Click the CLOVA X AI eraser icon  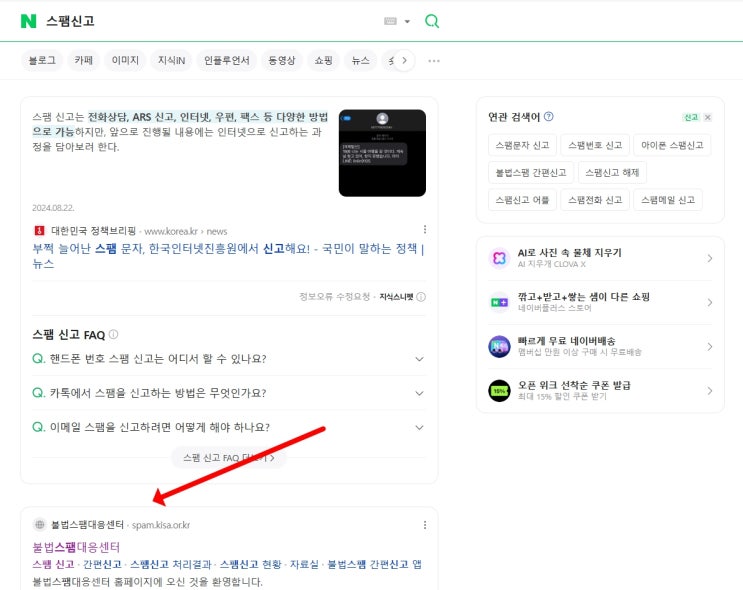[499, 258]
